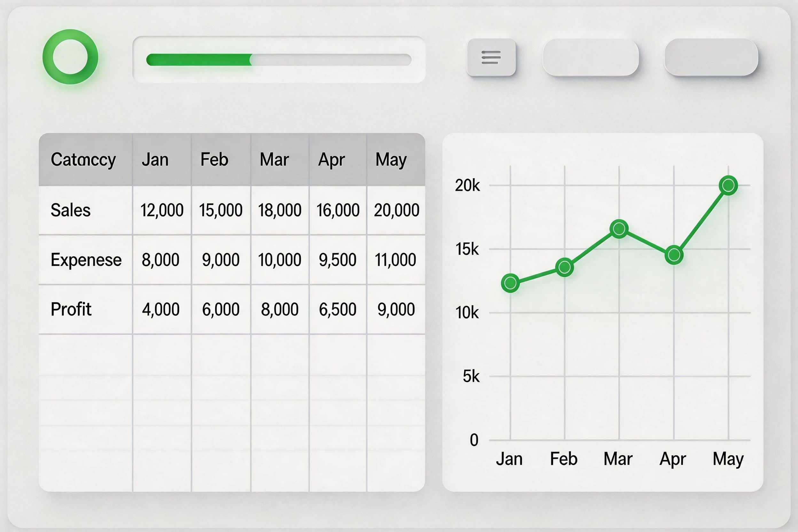Select the Expenese row label

86,260
